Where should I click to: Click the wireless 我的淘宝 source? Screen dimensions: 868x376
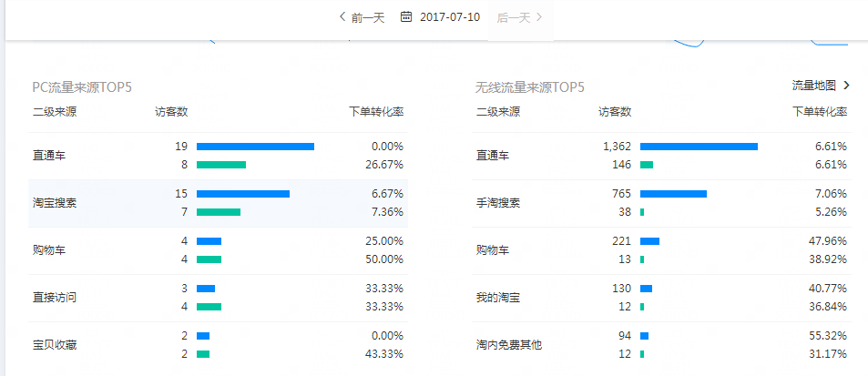click(x=498, y=298)
